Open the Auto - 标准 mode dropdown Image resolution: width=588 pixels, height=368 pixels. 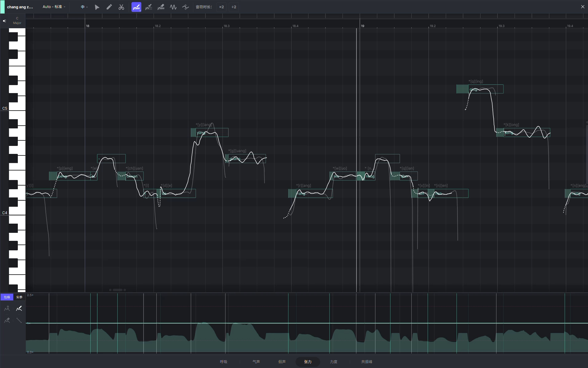point(54,7)
